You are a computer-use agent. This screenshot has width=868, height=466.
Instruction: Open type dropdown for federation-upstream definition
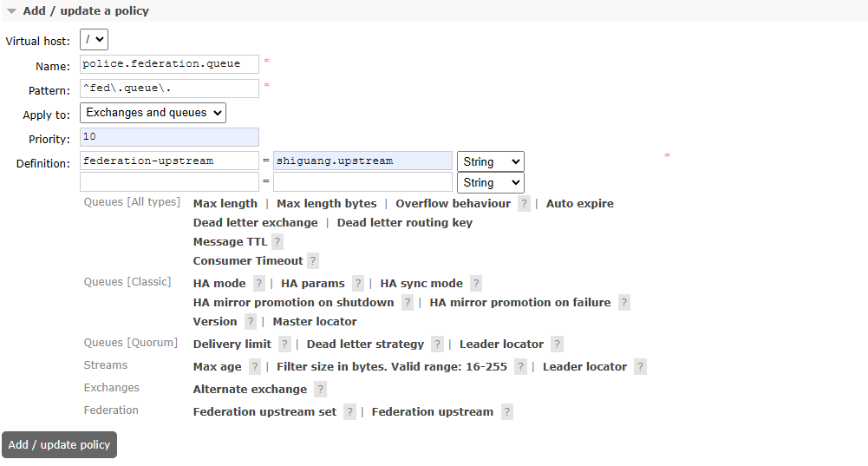point(491,161)
